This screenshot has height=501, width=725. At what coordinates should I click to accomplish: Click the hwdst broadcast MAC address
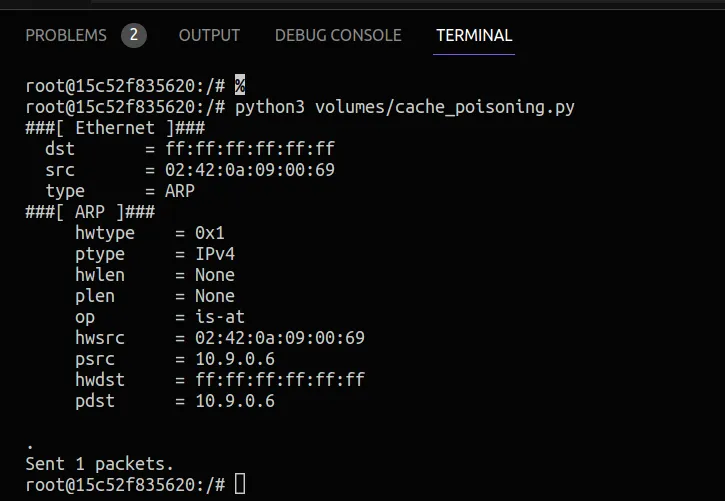(280, 380)
